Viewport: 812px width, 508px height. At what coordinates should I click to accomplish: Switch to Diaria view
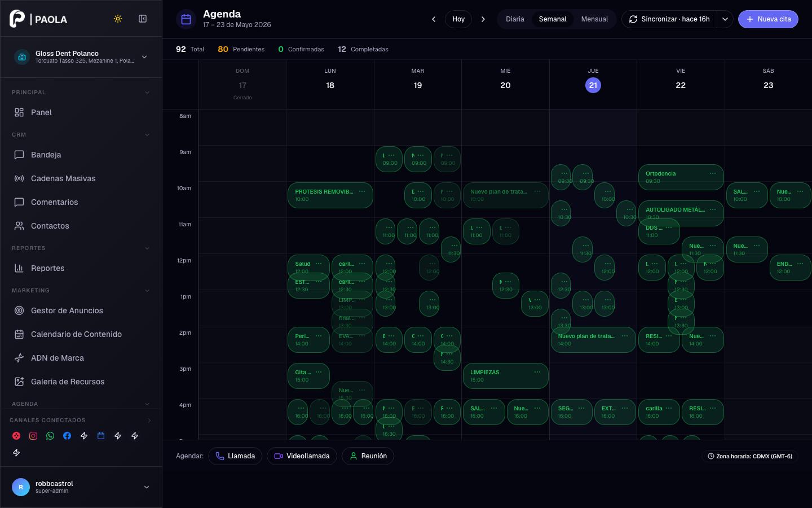pos(515,19)
